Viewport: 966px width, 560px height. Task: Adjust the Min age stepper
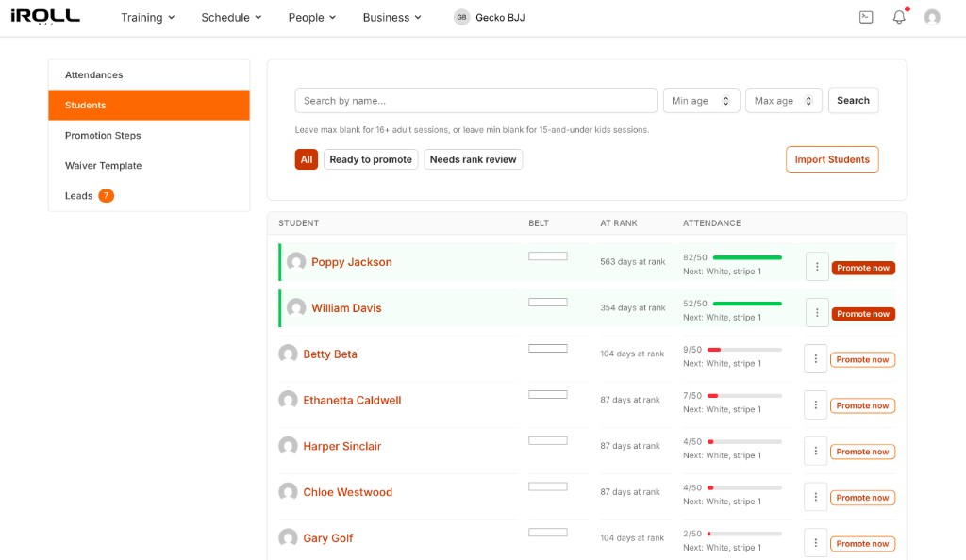(725, 100)
